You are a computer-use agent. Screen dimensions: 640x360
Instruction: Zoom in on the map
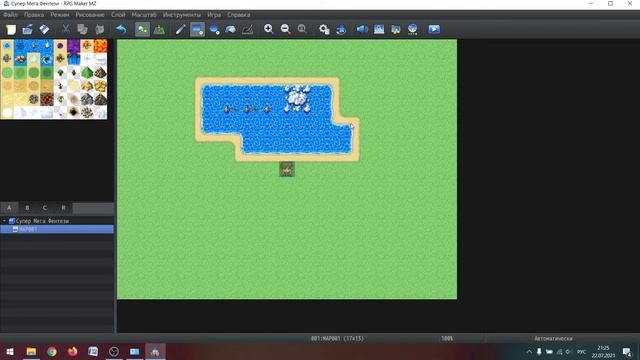(x=268, y=29)
